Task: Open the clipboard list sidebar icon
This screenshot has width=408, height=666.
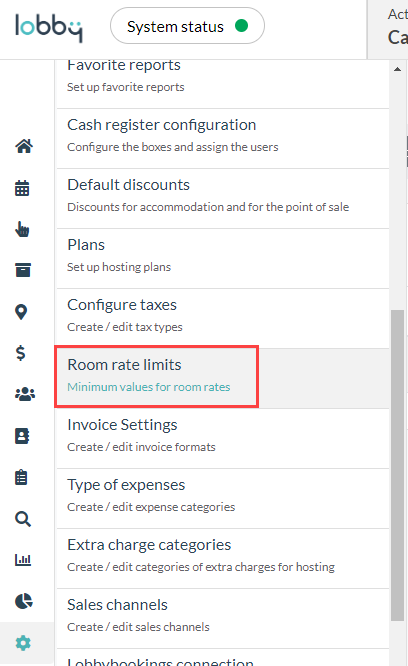Action: [x=21, y=477]
